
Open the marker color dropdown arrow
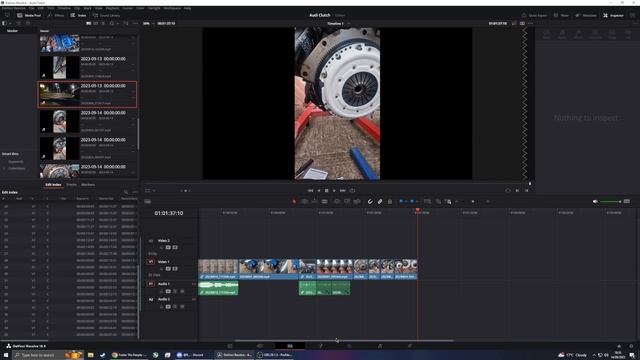(x=417, y=201)
